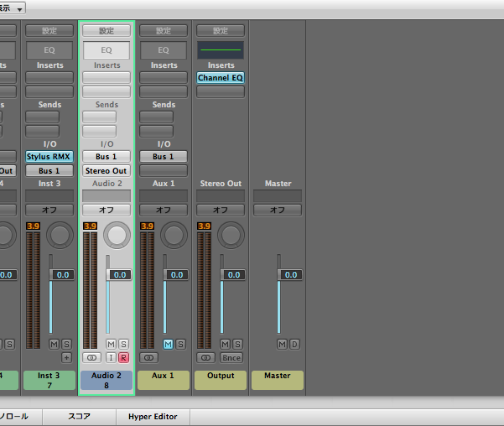Viewport: 504px width, 426px height.
Task: Select Output track name label
Action: tap(221, 381)
